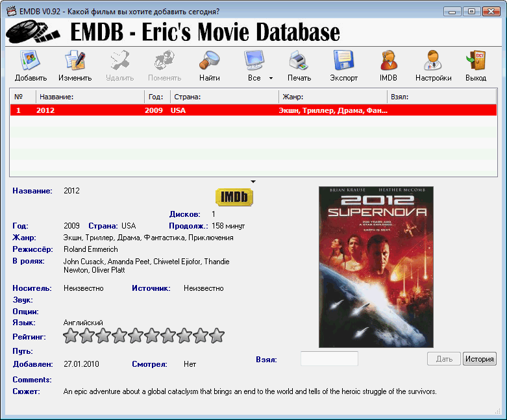The image size is (507, 420).
Task: Maximize the EMDB window
Action: coord(471,12)
